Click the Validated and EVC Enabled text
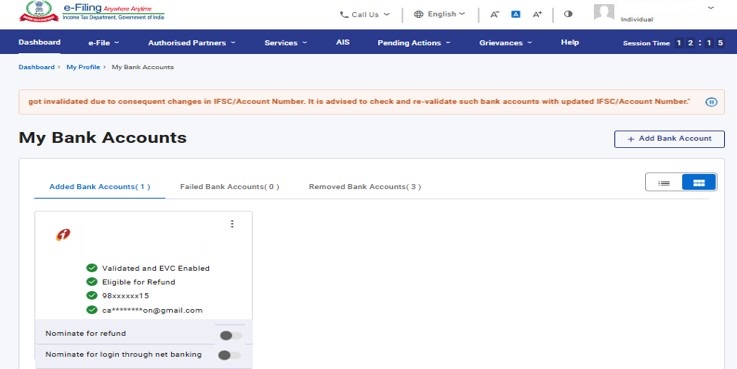Viewport: 737px width, 369px height. click(156, 268)
